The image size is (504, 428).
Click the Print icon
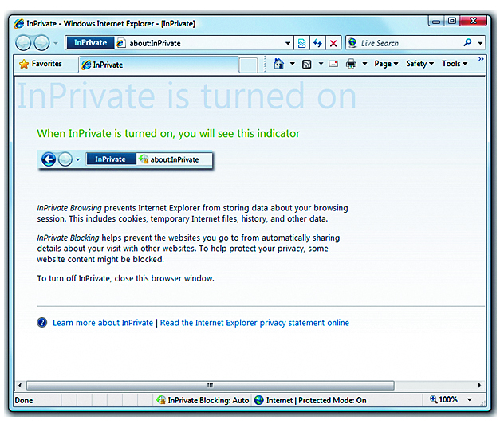point(351,64)
